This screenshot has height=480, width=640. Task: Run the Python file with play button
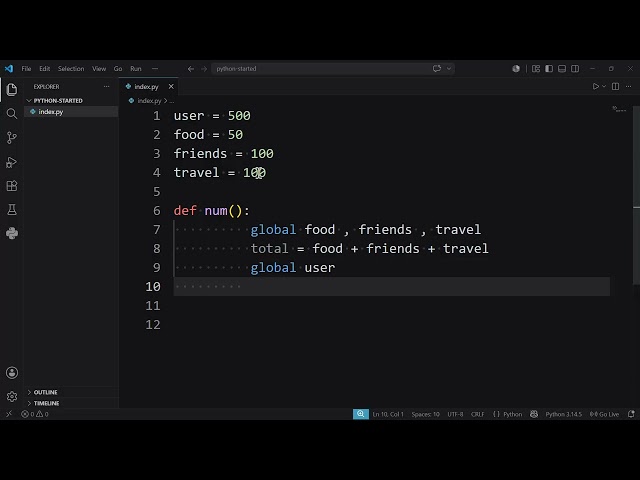coord(596,87)
